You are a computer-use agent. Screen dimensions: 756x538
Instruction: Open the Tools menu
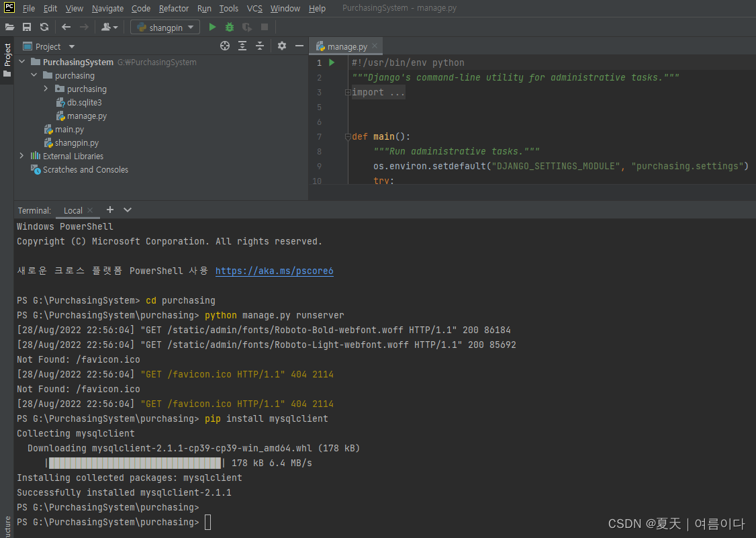tap(228, 8)
